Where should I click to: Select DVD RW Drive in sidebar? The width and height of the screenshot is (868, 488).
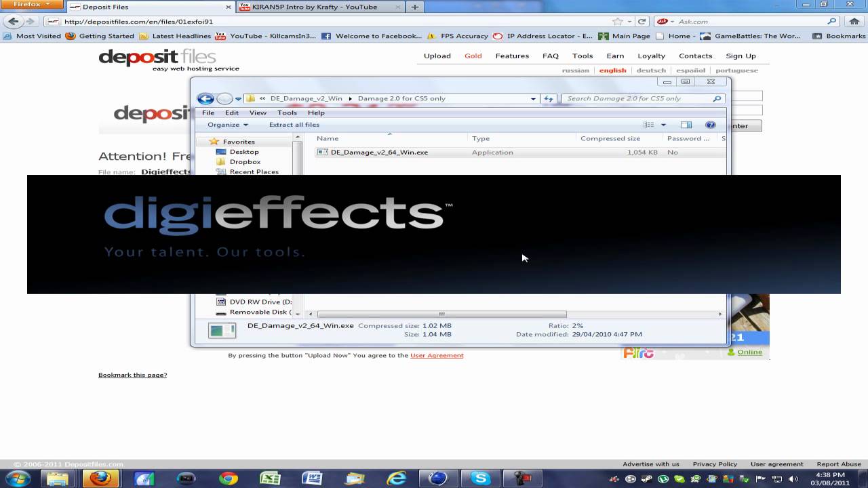pos(260,302)
